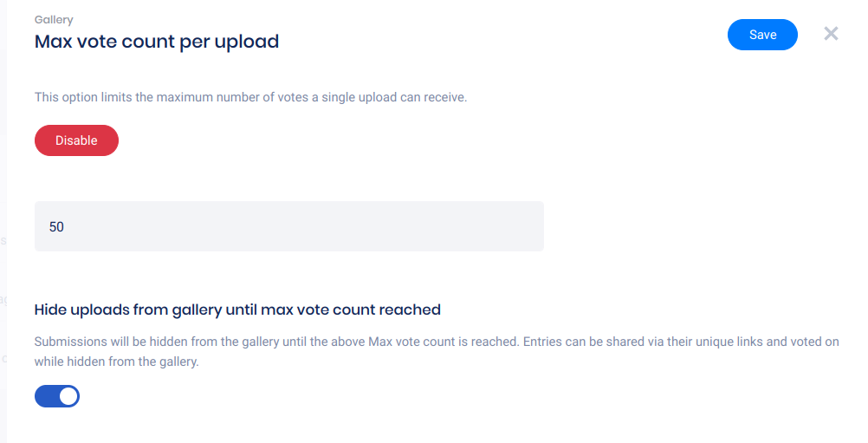The image size is (868, 443).
Task: Click the Save button
Action: 762,35
